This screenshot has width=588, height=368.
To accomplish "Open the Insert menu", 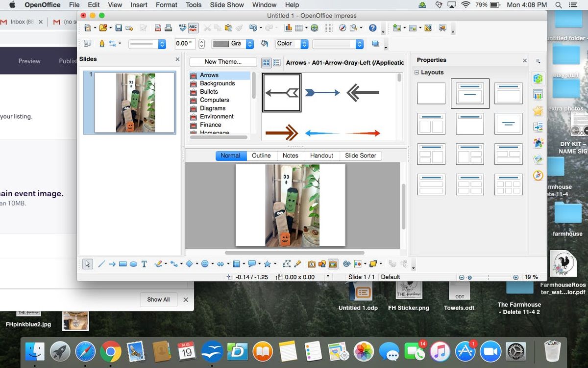I will coord(139,5).
